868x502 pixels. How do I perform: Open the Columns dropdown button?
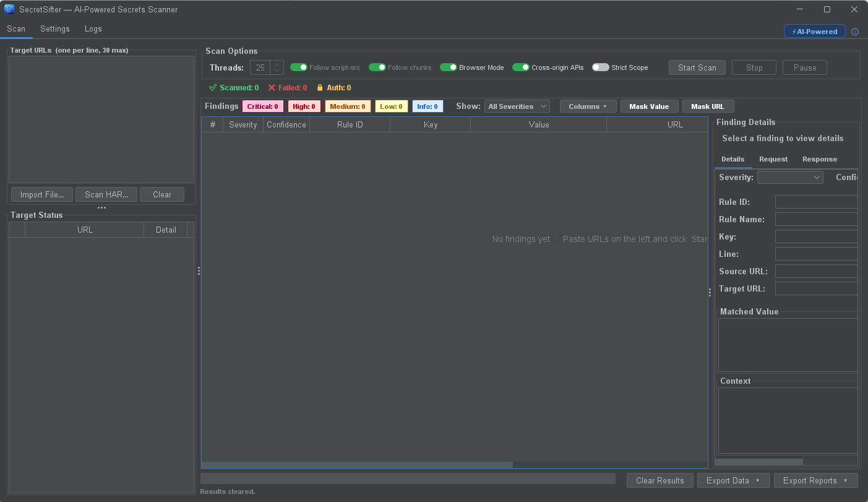588,106
